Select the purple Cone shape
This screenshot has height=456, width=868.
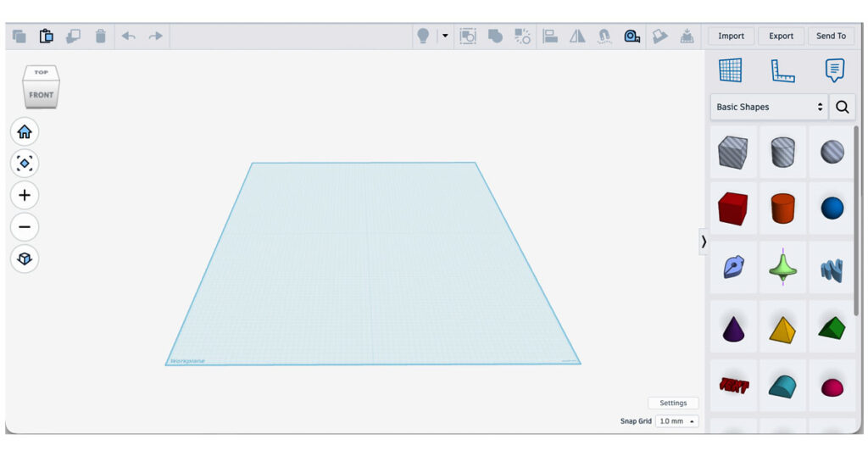(x=733, y=328)
